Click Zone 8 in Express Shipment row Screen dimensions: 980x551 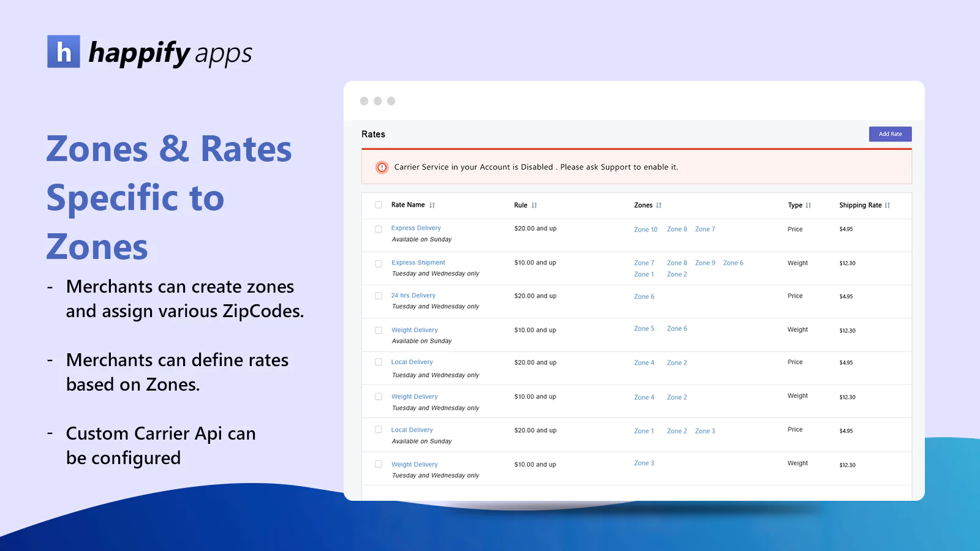[677, 263]
